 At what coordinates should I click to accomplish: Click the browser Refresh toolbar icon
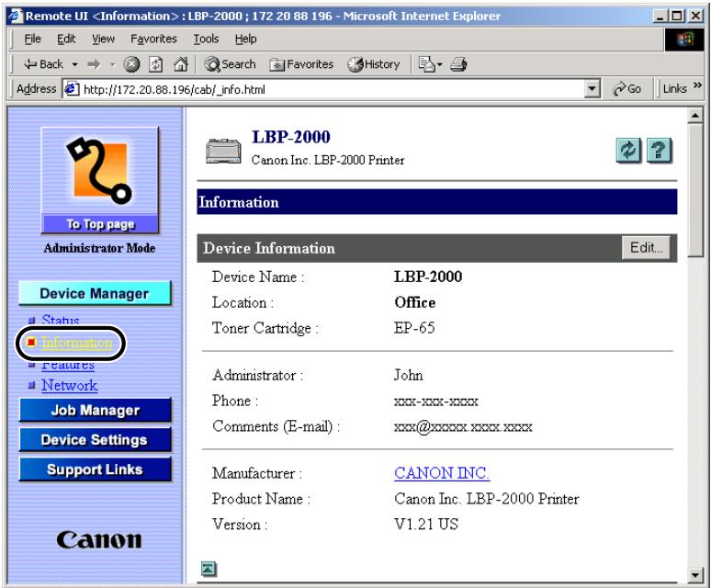point(155,64)
